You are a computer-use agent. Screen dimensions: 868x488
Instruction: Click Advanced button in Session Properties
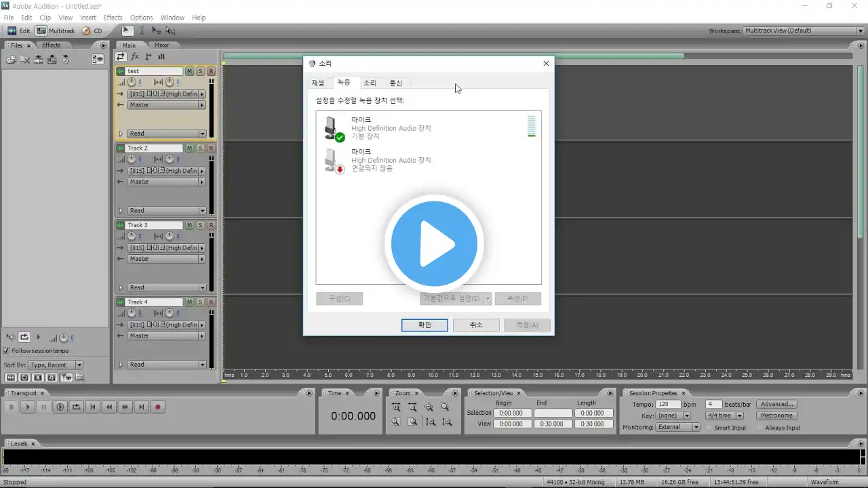(776, 404)
